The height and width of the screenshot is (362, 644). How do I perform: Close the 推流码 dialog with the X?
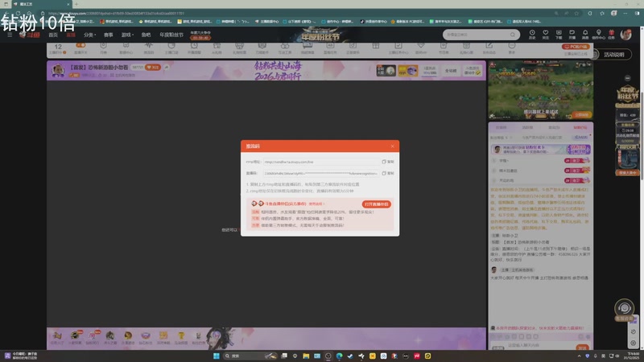(392, 146)
